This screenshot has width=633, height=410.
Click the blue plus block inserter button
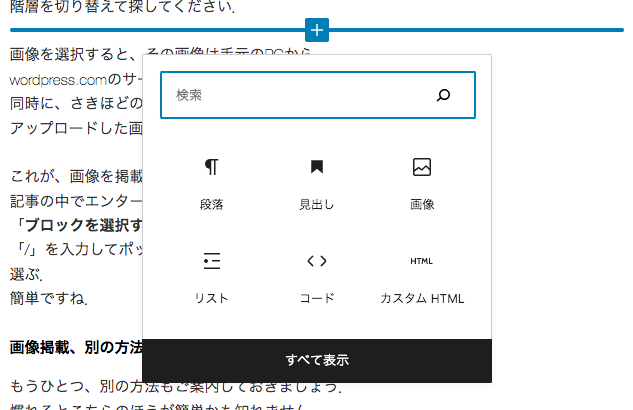317,30
